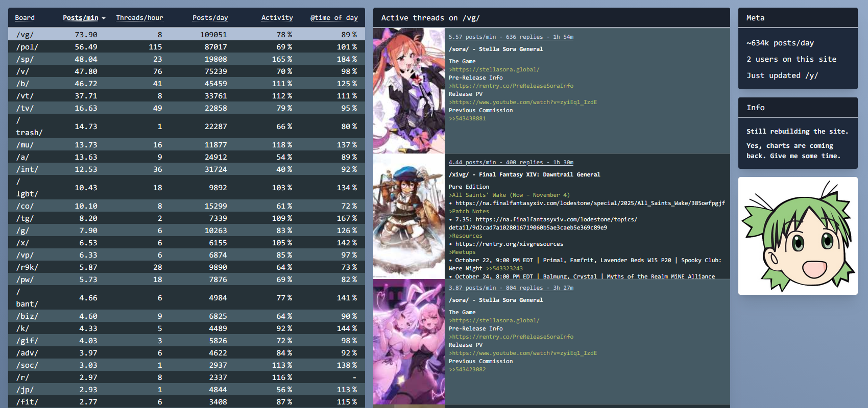This screenshot has height=408, width=868.
Task: Sort the table by Posts/min header
Action: [x=81, y=18]
